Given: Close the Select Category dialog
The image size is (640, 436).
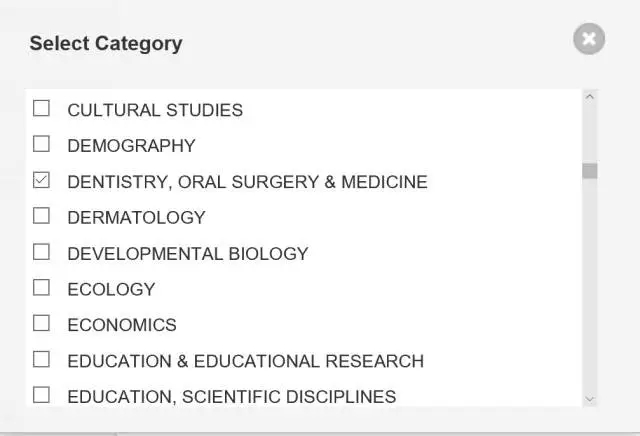Looking at the screenshot, I should pos(589,39).
